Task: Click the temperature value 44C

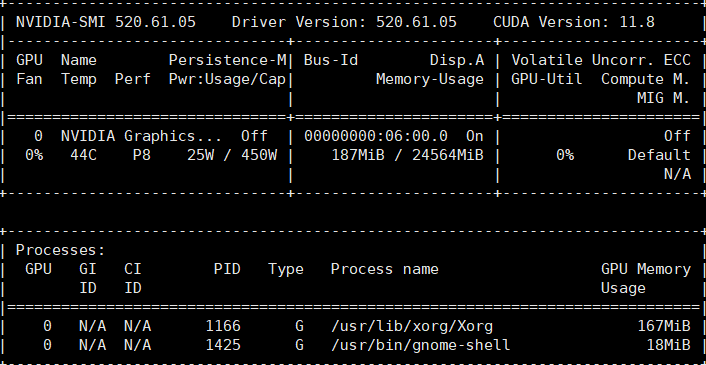Action: pyautogui.click(x=83, y=155)
